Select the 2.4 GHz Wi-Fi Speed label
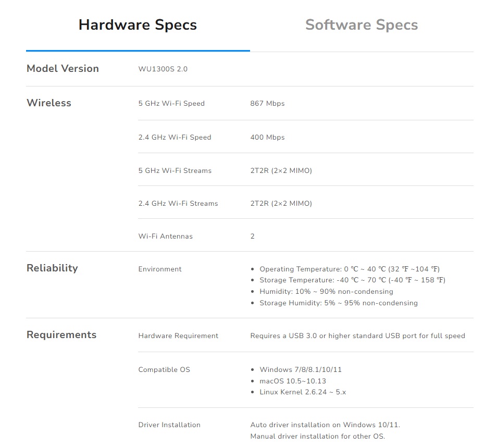Viewport: 497px width, 448px height. pyautogui.click(x=175, y=138)
